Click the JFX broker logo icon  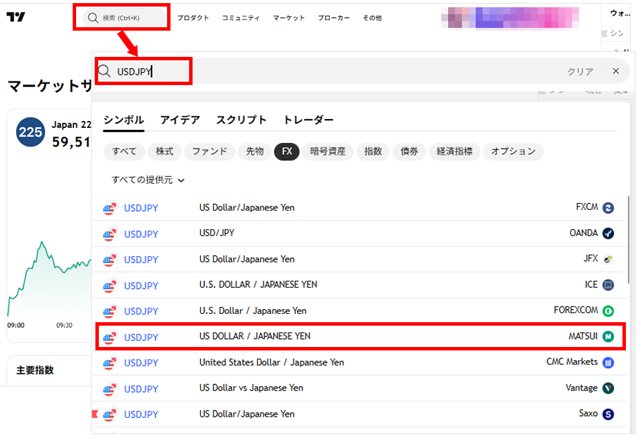tap(608, 259)
